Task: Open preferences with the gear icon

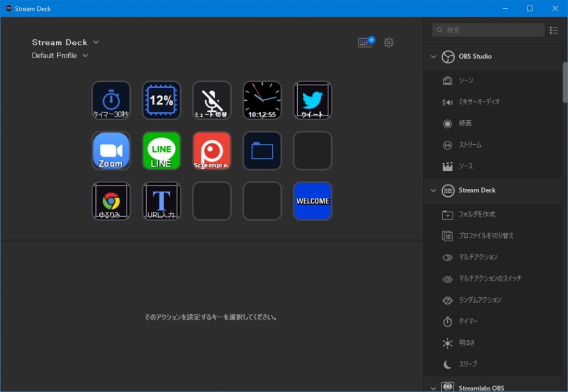Action: tap(389, 42)
